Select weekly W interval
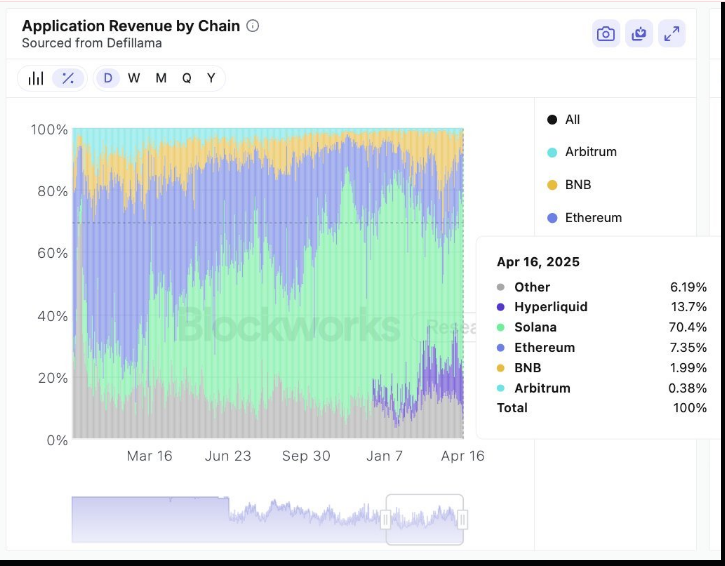 [134, 78]
